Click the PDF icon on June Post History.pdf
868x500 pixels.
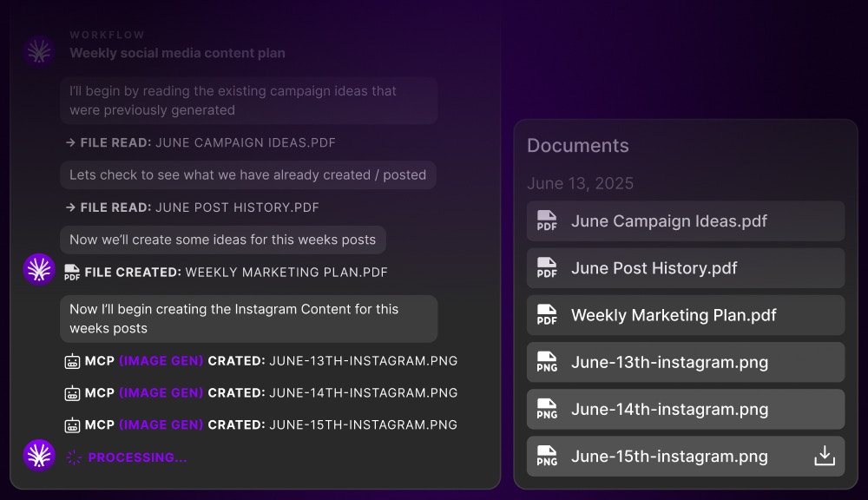(547, 267)
